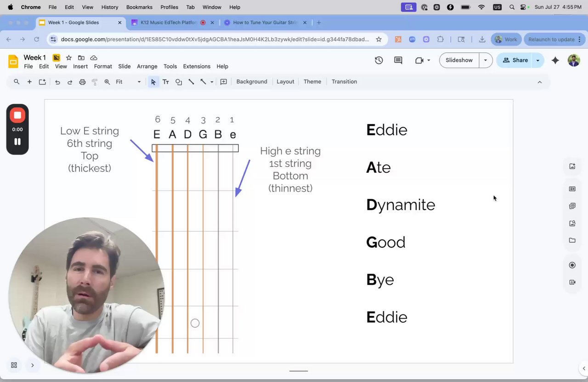
Task: Open the Insert menu
Action: 80,67
